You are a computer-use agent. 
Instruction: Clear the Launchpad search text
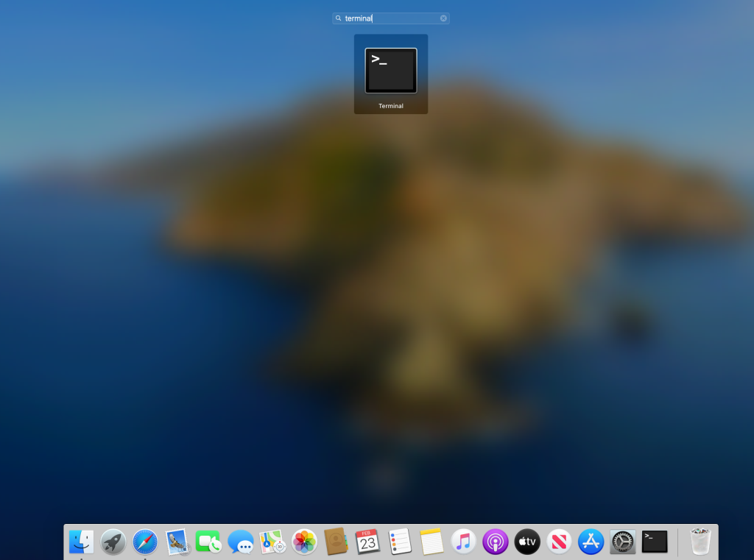(x=443, y=18)
